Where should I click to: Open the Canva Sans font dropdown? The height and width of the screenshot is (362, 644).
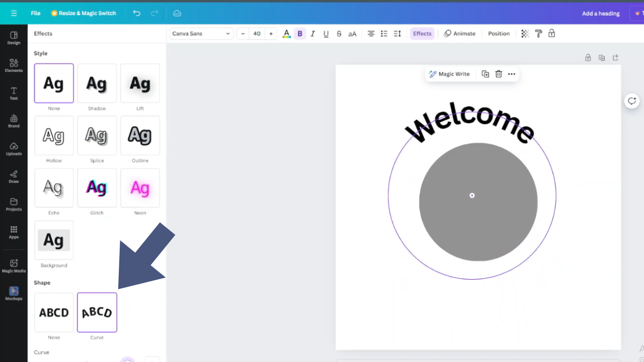coord(201,34)
